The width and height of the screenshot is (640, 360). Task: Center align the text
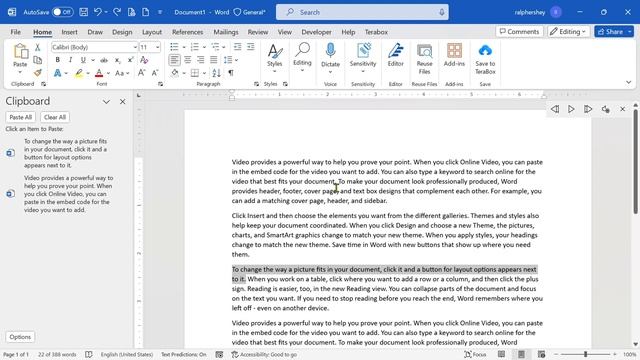[x=187, y=60]
